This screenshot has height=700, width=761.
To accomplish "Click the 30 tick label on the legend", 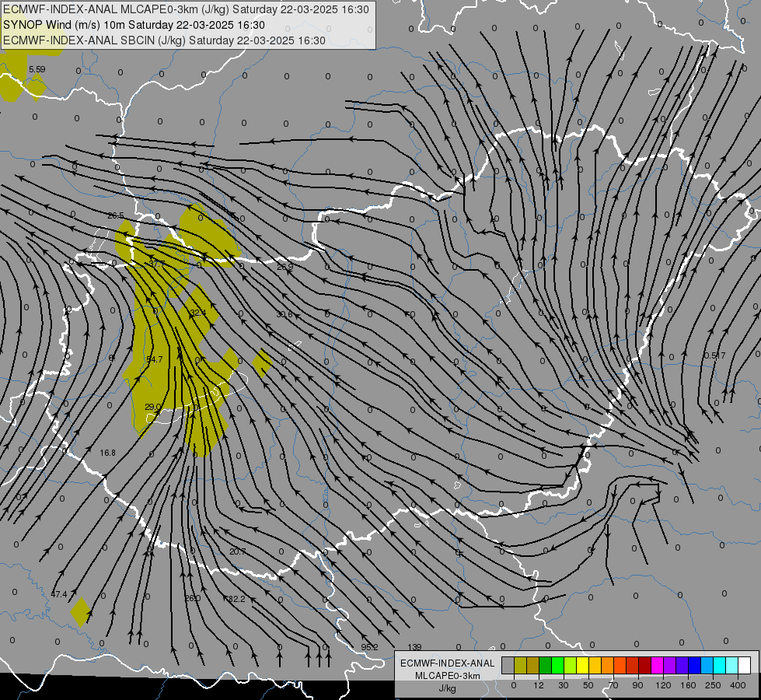I will point(564,685).
